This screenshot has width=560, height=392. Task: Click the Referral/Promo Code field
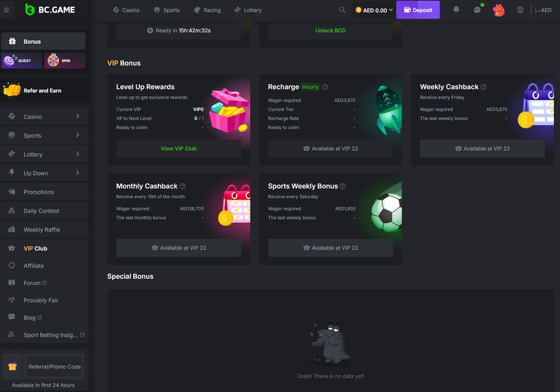(54, 367)
